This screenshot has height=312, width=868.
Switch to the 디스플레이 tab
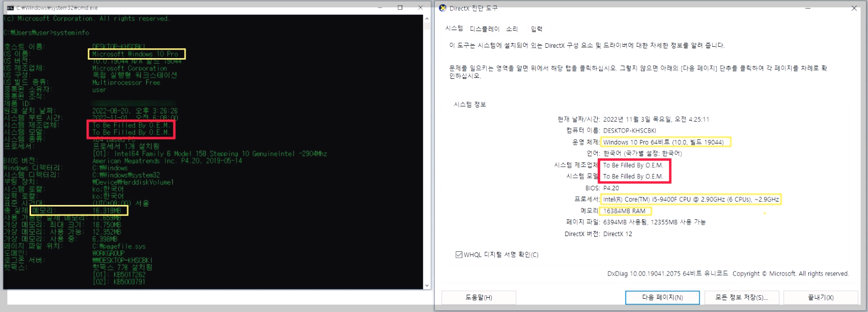pos(484,29)
